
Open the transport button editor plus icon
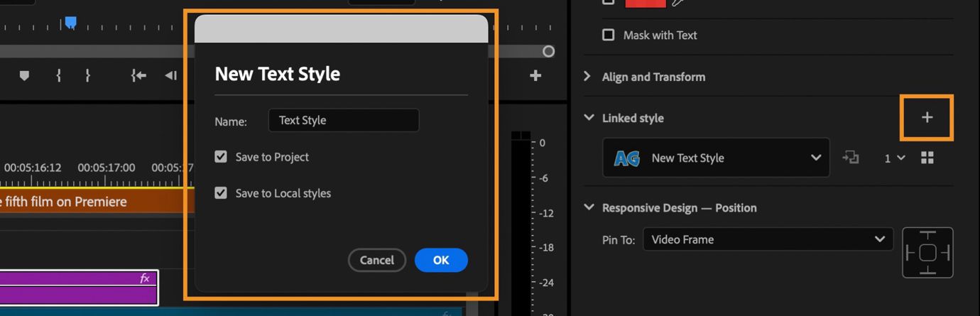click(535, 75)
